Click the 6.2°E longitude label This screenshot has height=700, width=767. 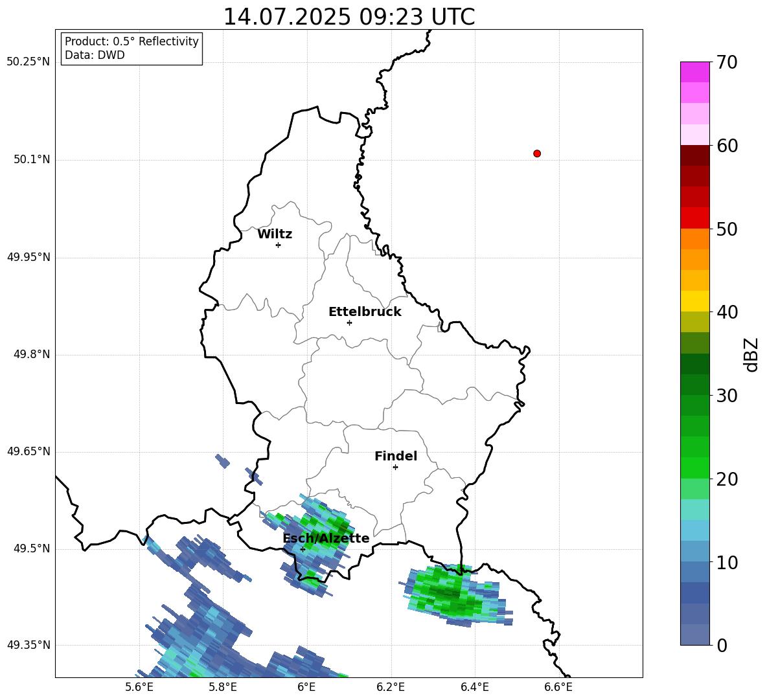(391, 687)
